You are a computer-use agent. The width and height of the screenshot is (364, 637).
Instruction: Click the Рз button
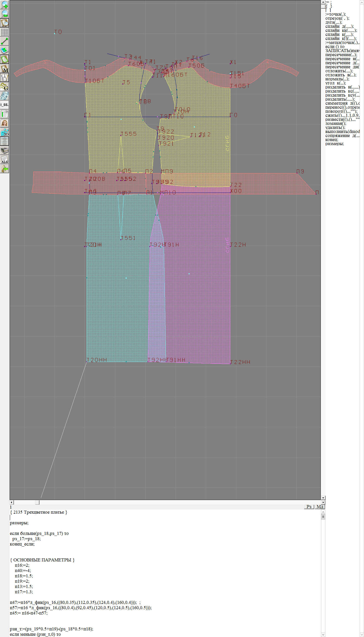point(309,507)
